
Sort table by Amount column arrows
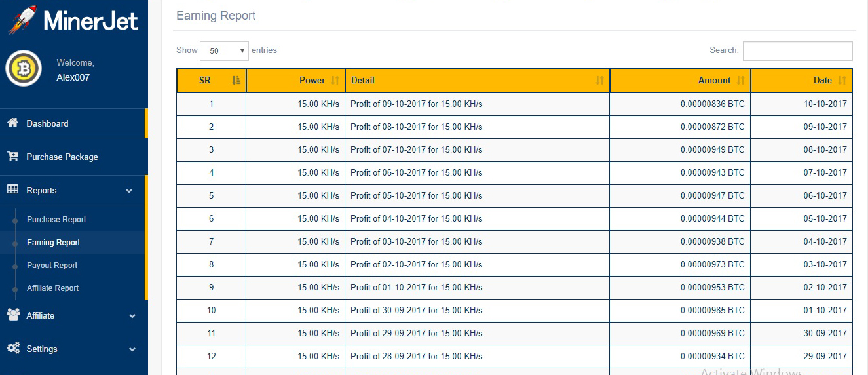click(x=741, y=81)
